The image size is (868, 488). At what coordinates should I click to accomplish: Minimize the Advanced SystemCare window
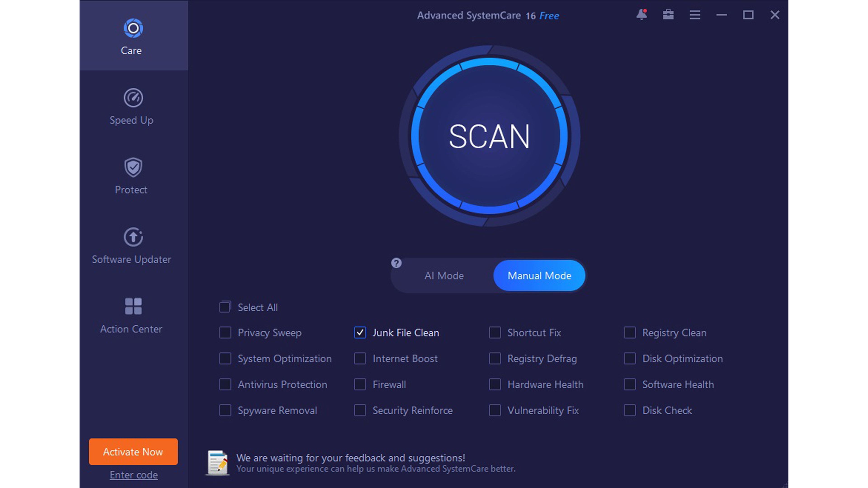click(x=722, y=15)
